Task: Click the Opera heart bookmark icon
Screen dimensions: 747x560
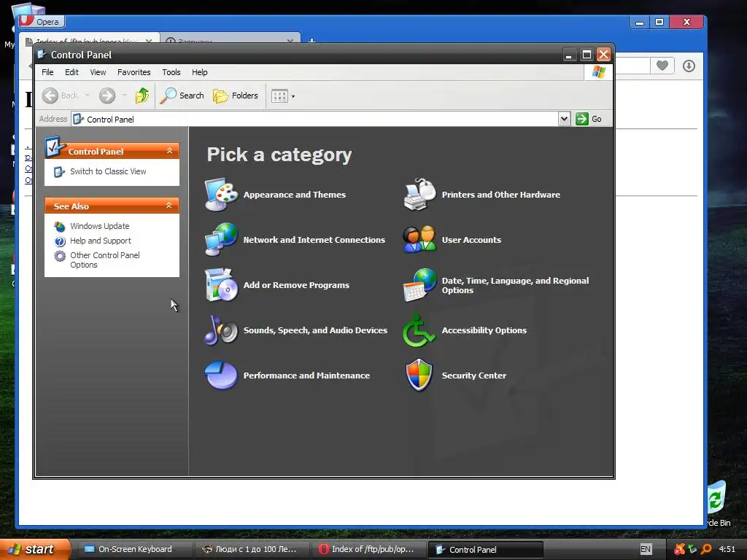Action: click(662, 65)
